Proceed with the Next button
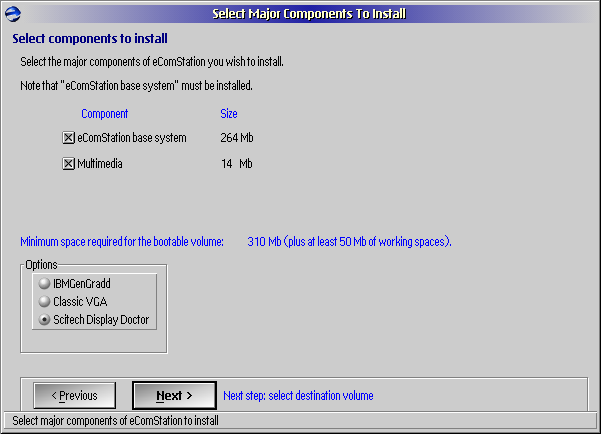The image size is (601, 434). (174, 395)
